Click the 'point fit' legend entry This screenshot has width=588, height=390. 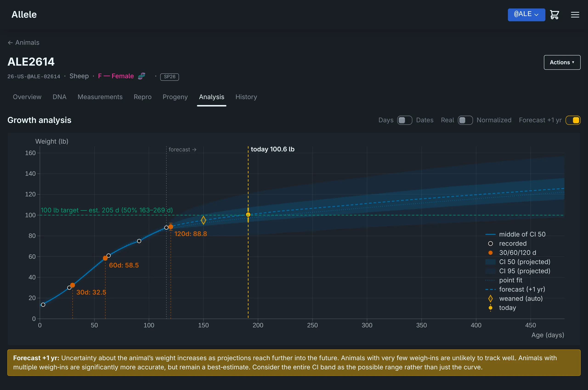point(503,280)
